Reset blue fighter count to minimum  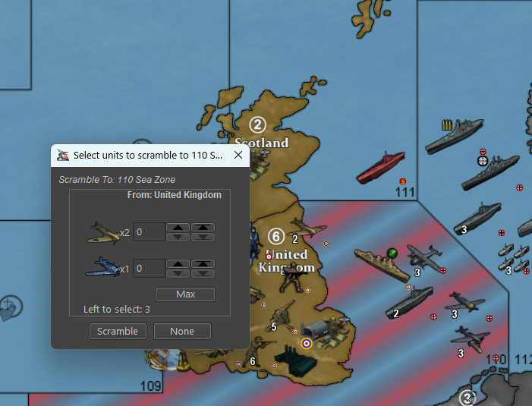click(x=203, y=273)
